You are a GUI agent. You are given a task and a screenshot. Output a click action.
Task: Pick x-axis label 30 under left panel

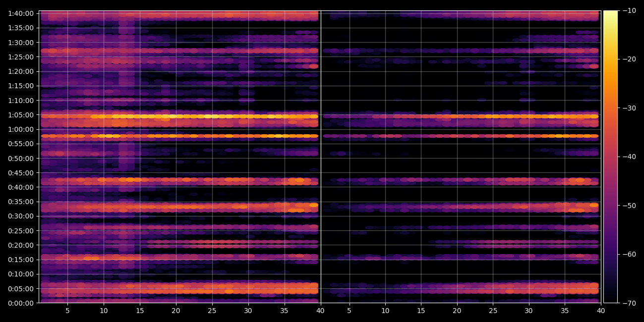[248, 311]
